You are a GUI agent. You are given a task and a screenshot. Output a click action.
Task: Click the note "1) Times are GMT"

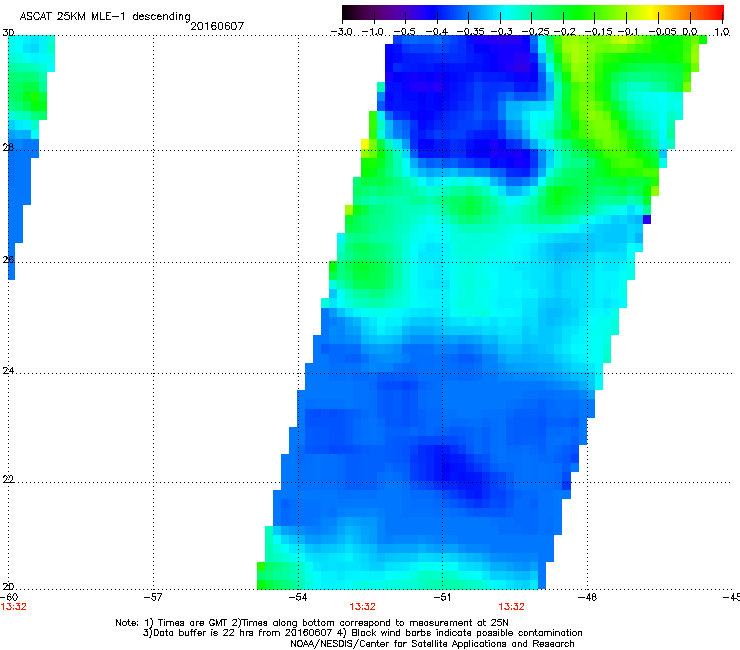click(x=186, y=623)
